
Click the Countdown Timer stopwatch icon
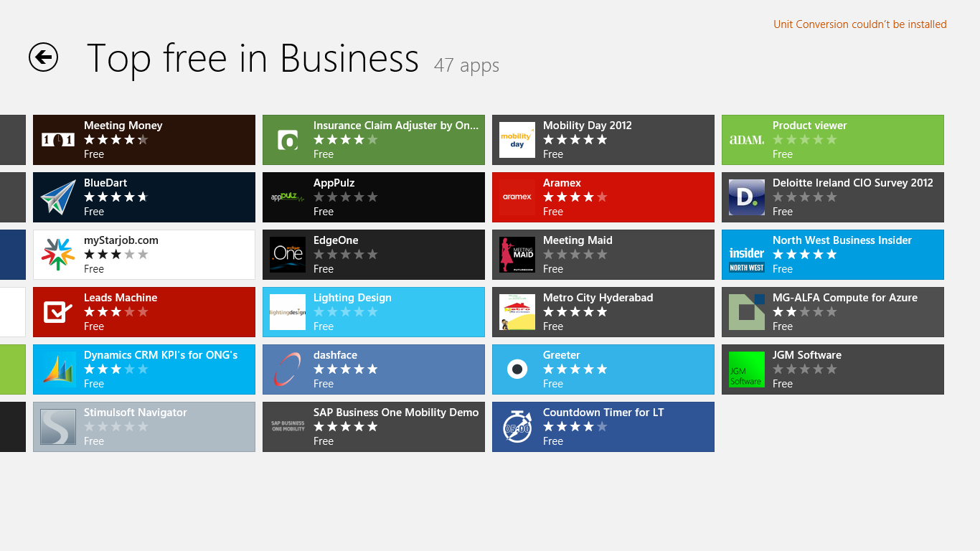517,427
